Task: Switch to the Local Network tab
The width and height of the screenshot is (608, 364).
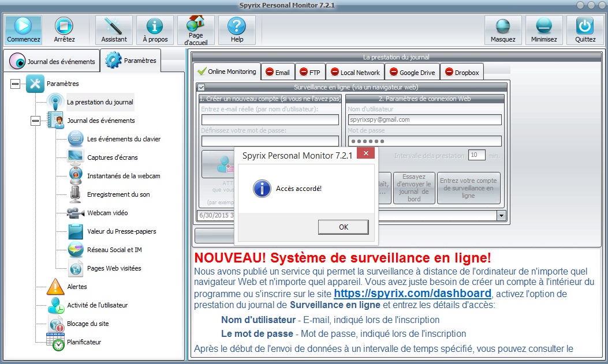Action: [355, 73]
